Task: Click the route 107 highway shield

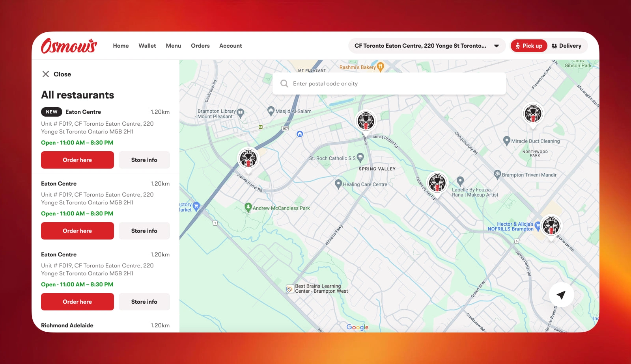Action: [285, 128]
